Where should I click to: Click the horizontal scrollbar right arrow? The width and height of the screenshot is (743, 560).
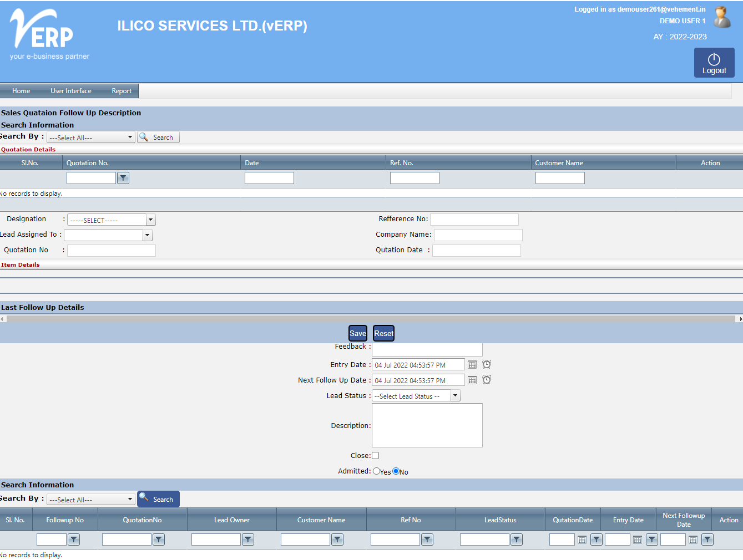tap(740, 319)
